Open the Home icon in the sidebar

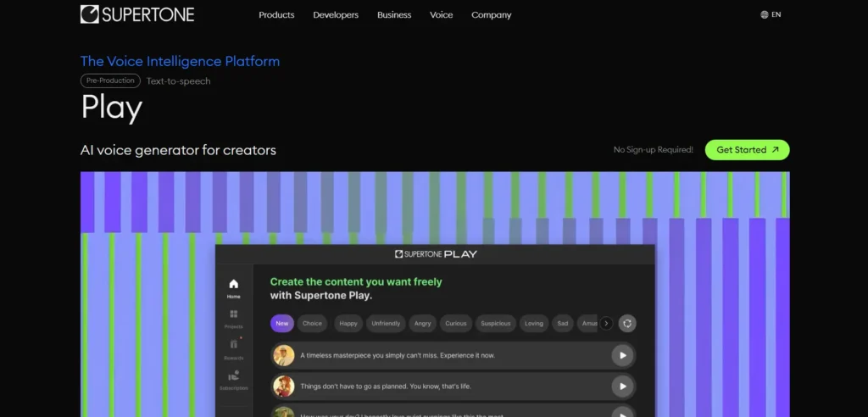[233, 284]
